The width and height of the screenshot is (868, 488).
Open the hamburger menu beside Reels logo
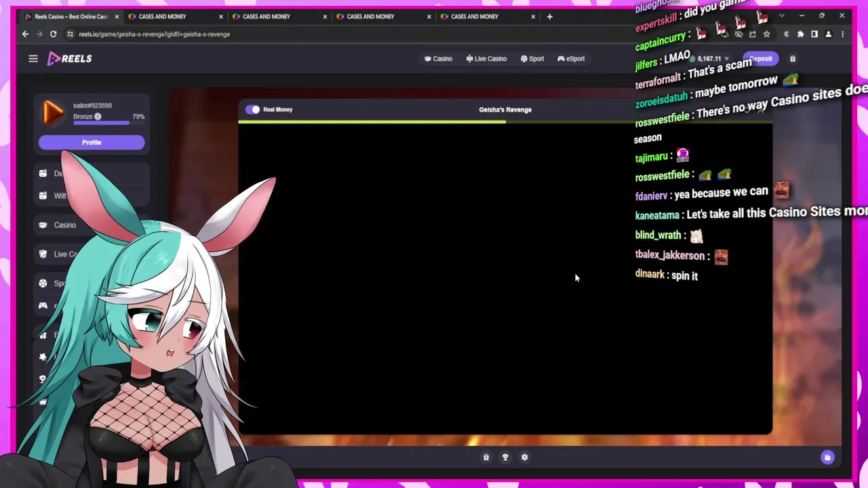(x=33, y=59)
